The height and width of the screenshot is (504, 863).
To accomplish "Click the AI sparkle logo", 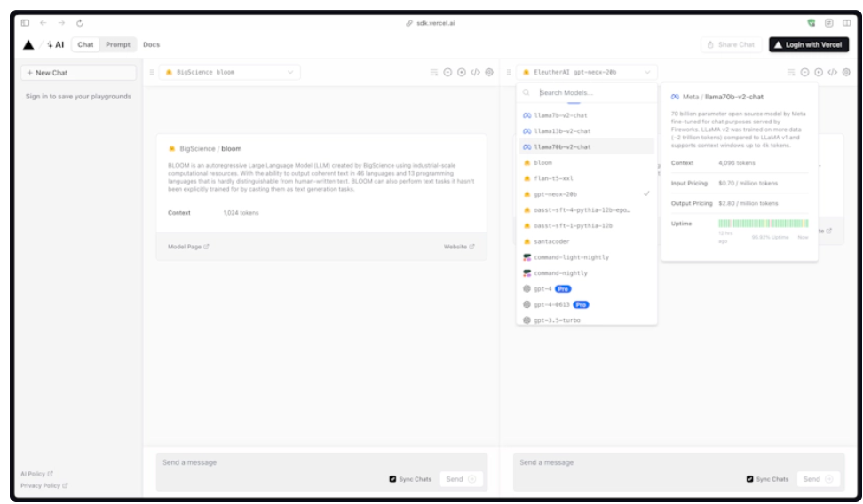I will point(56,44).
